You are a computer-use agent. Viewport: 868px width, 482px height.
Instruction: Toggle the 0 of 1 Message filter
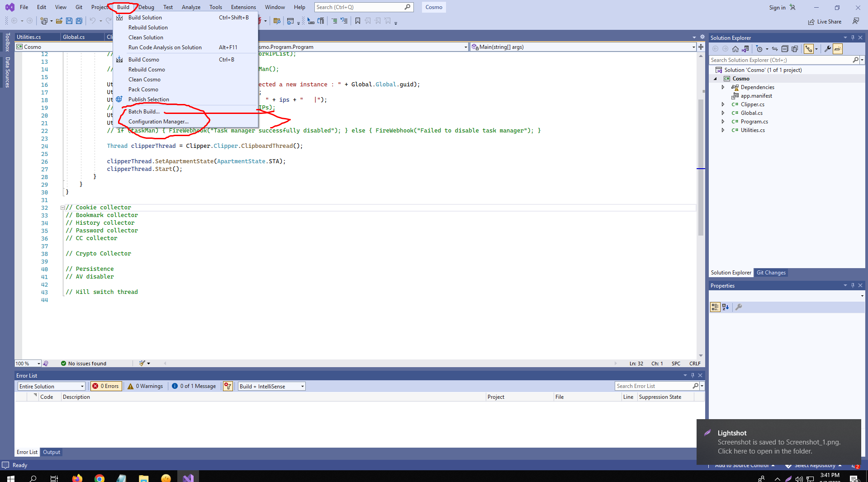[194, 386]
